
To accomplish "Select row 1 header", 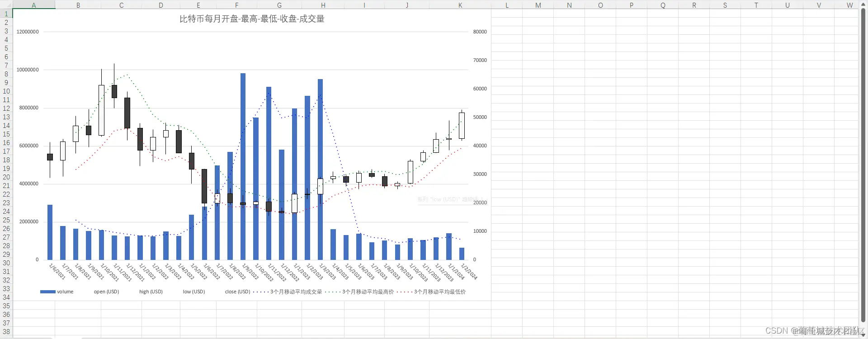I will [x=6, y=14].
